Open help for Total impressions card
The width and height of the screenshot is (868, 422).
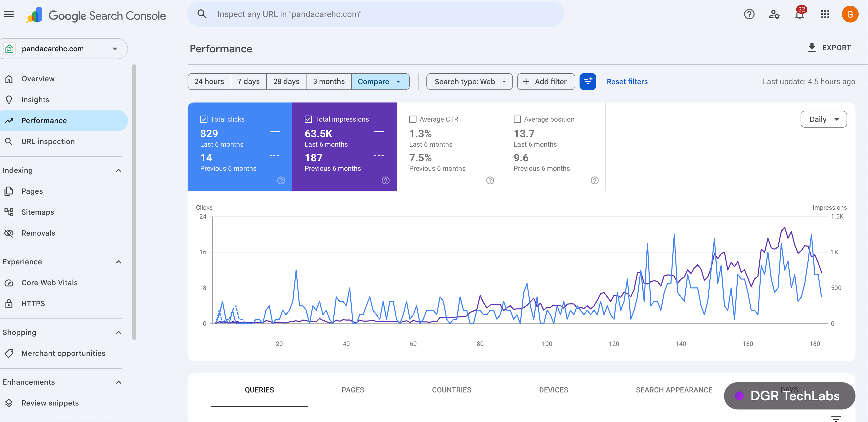pos(385,181)
